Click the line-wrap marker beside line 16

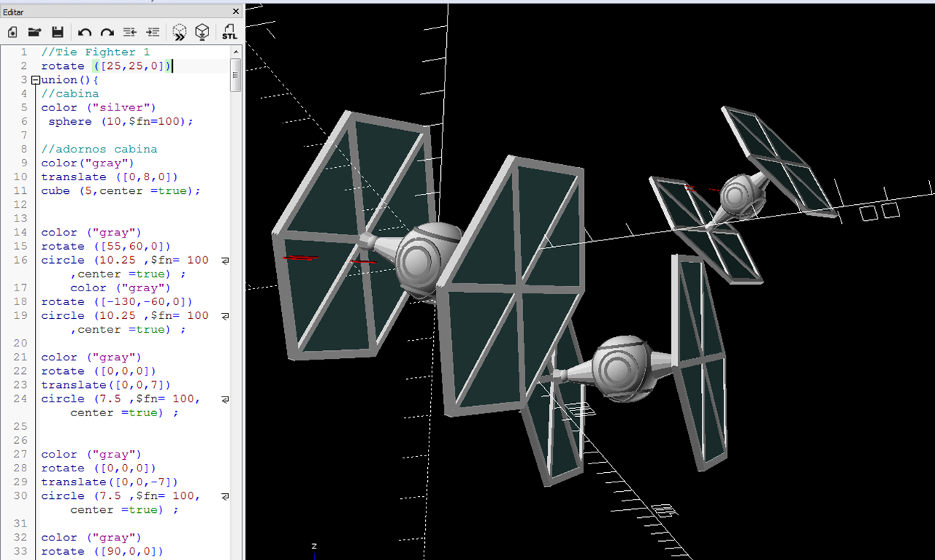tap(226, 259)
